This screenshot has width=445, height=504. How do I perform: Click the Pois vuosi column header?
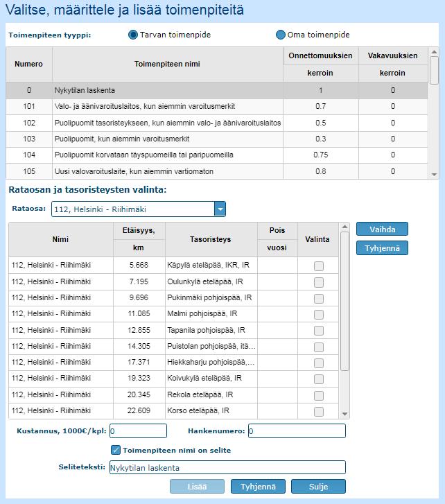[x=277, y=239]
